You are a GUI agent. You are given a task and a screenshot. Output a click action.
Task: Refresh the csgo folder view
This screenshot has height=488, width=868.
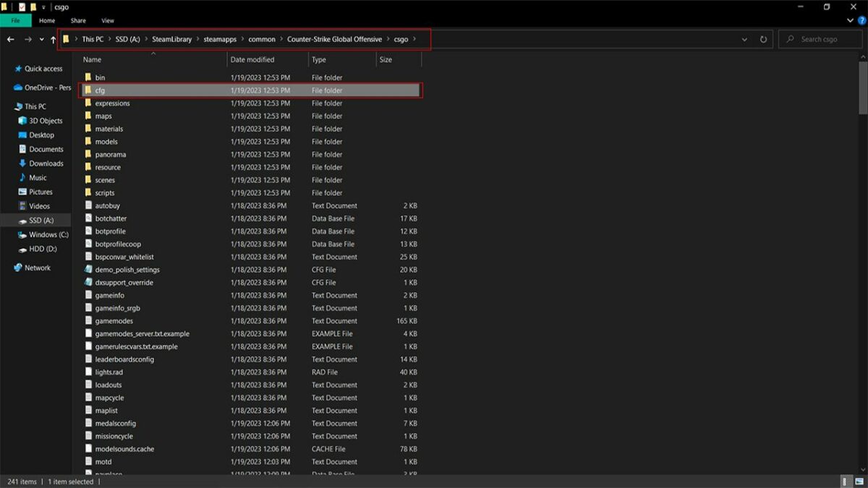(x=763, y=40)
